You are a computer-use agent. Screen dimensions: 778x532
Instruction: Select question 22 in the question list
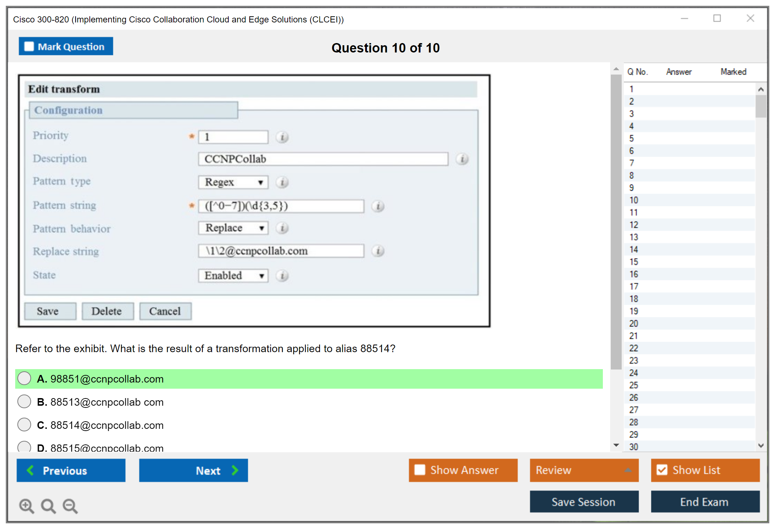(x=634, y=348)
